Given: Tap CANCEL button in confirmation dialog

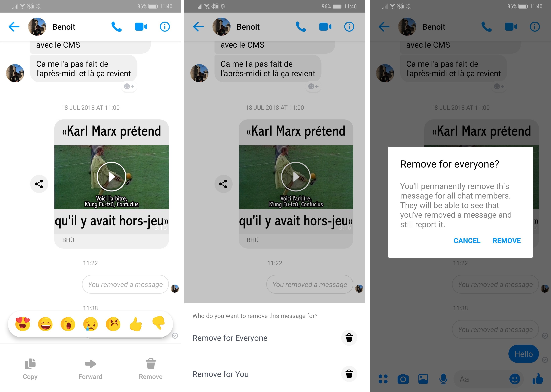Looking at the screenshot, I should pyautogui.click(x=467, y=241).
